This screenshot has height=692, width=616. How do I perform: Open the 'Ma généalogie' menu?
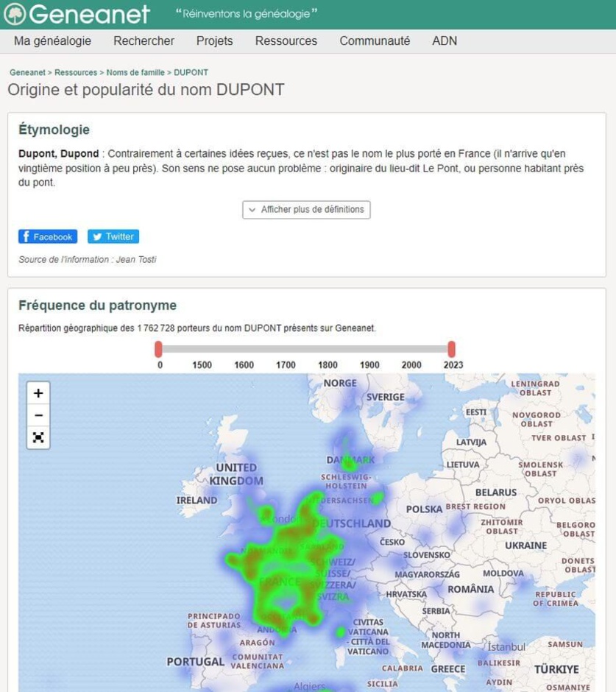click(52, 41)
